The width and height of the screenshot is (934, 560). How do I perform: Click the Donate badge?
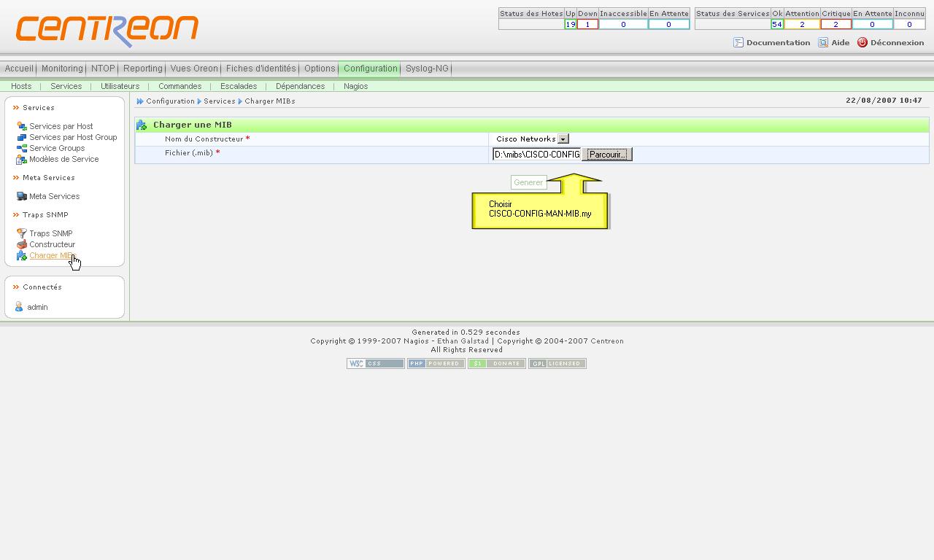click(x=497, y=364)
